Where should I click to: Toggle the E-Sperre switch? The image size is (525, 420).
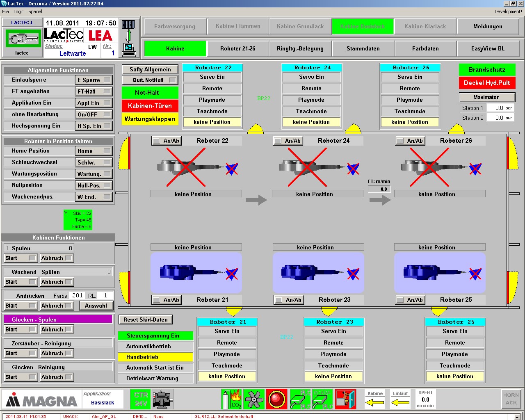click(x=107, y=80)
